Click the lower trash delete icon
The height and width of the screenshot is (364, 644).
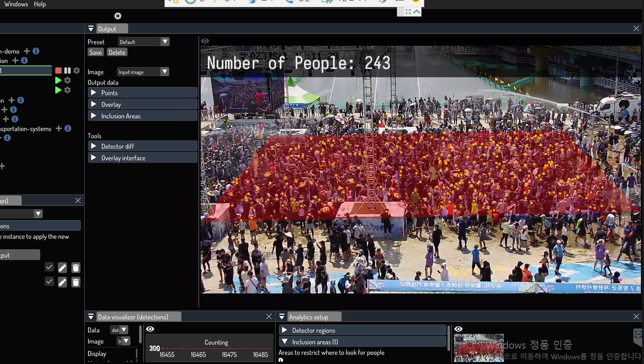coord(76,282)
